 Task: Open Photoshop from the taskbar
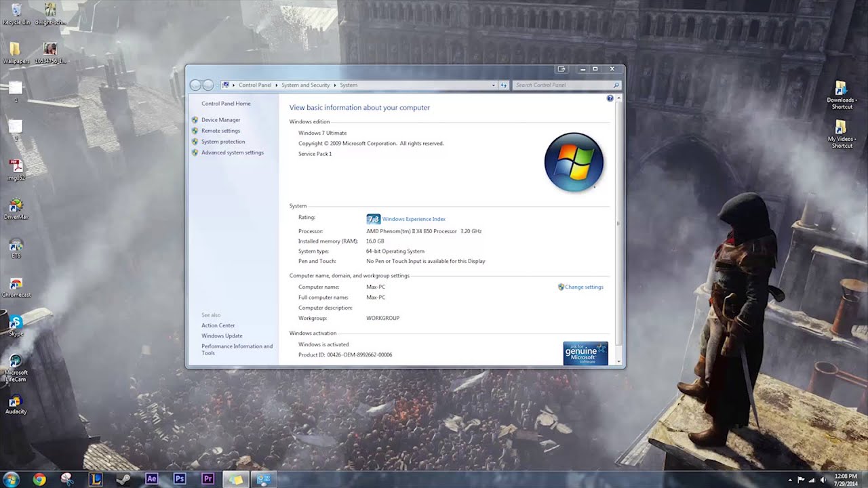pos(179,479)
